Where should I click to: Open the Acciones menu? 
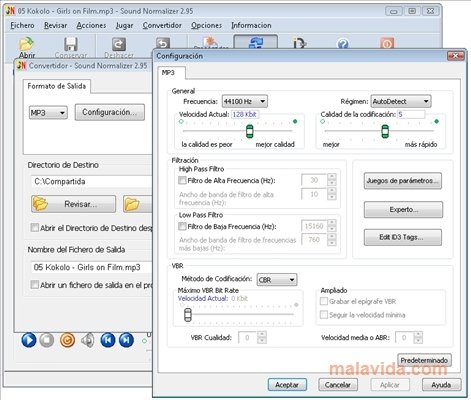pyautogui.click(x=91, y=25)
